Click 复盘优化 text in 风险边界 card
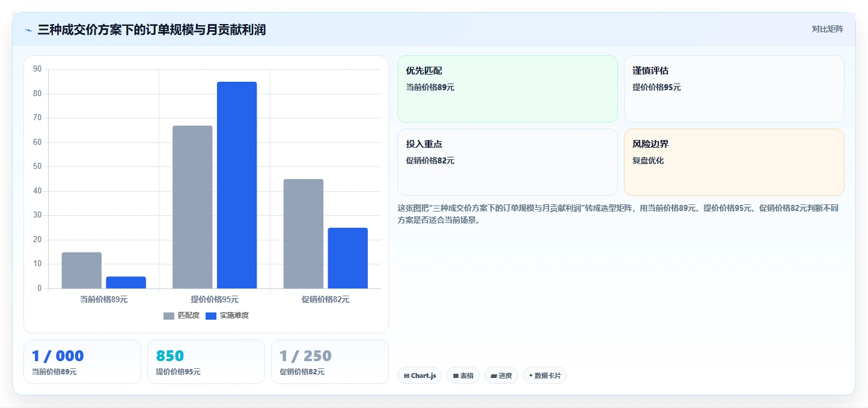Screen dimensions: 868x408 pos(648,160)
